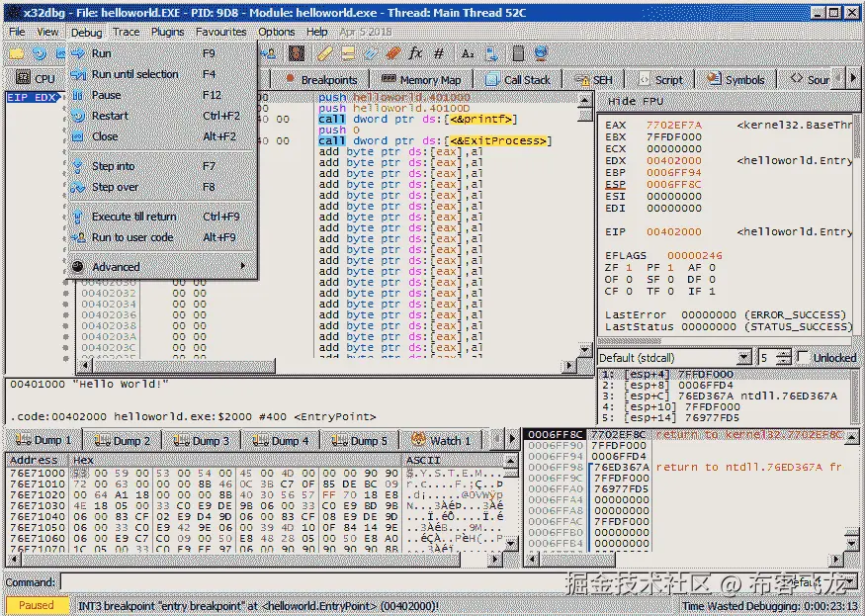
Task: Click the disassembly vertical scrollbar down arrow
Action: (x=585, y=350)
